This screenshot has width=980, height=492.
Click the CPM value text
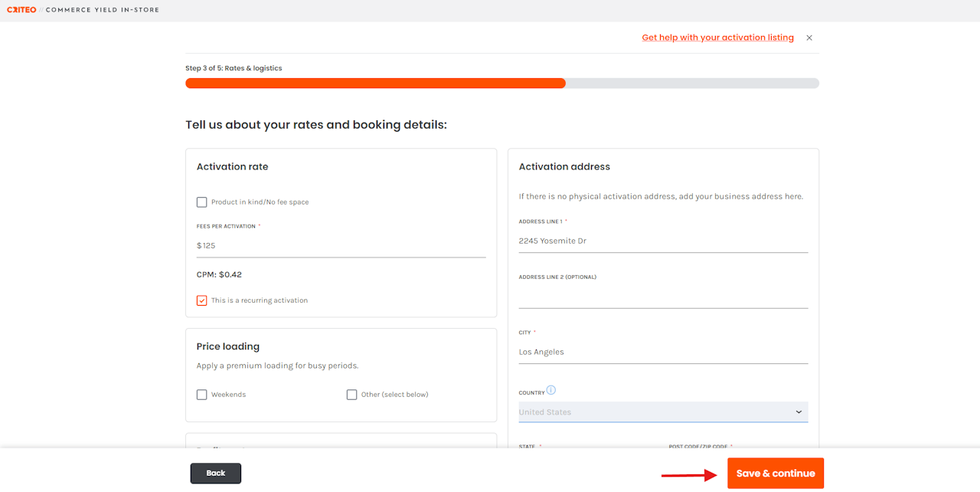tap(219, 274)
